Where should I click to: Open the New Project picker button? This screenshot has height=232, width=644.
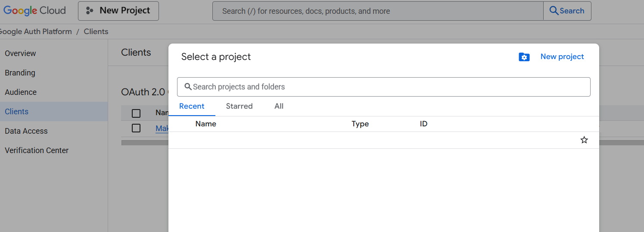coord(118,11)
